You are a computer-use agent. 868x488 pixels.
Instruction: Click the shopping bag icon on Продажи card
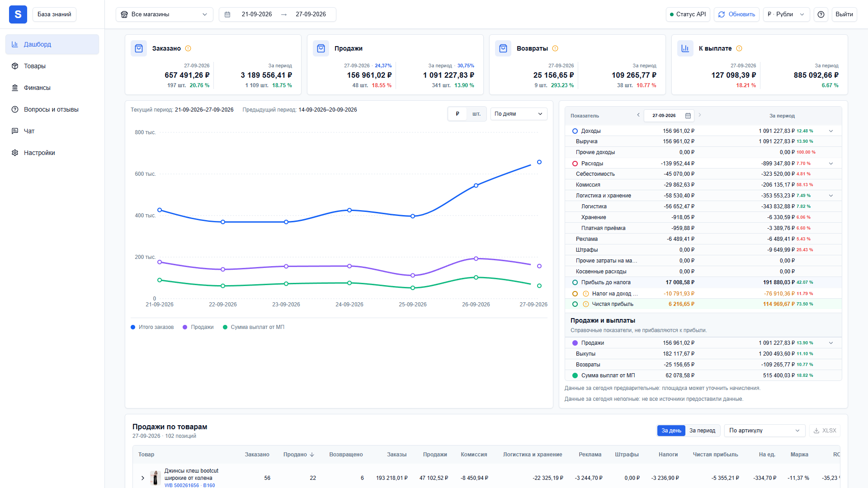point(321,48)
